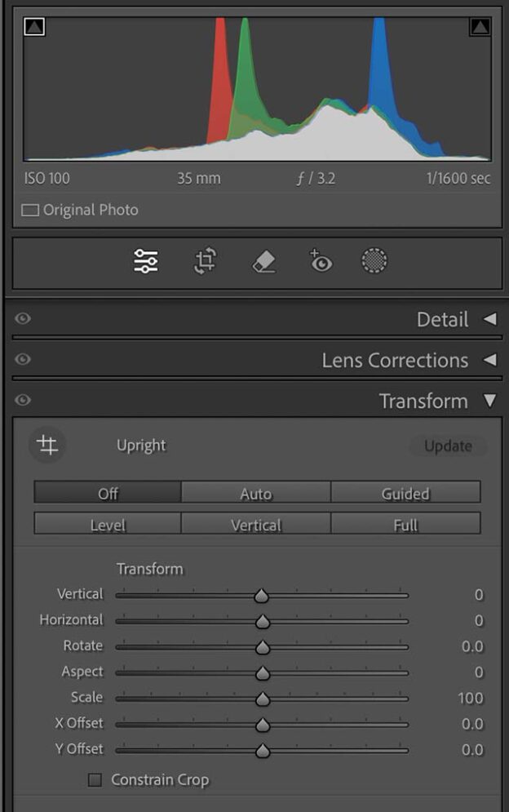The image size is (509, 812).
Task: Select the Healing eraser tool
Action: tap(263, 260)
